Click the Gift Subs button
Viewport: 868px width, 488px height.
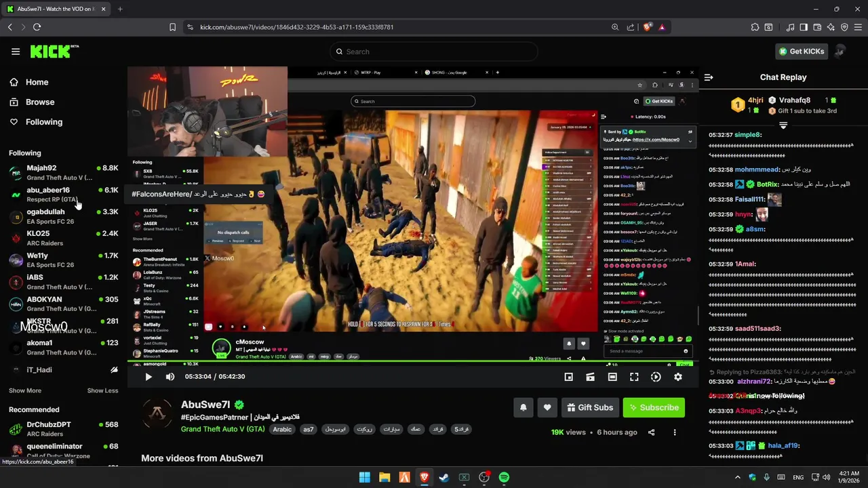[x=589, y=407]
